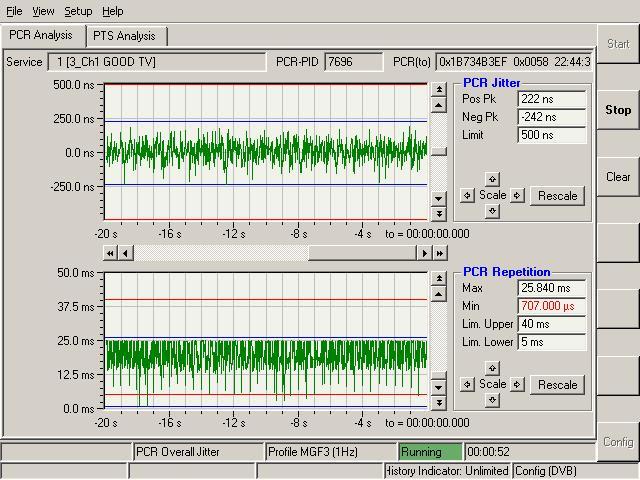Click Scale right arrow in PCR Jitter panel
The width and height of the screenshot is (640, 480).
516,196
